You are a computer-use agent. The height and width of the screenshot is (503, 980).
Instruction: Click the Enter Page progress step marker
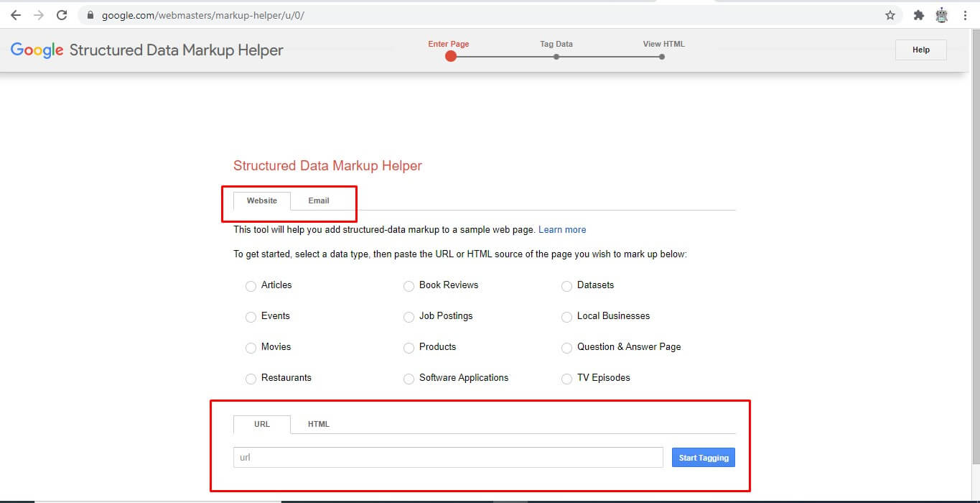tap(450, 56)
